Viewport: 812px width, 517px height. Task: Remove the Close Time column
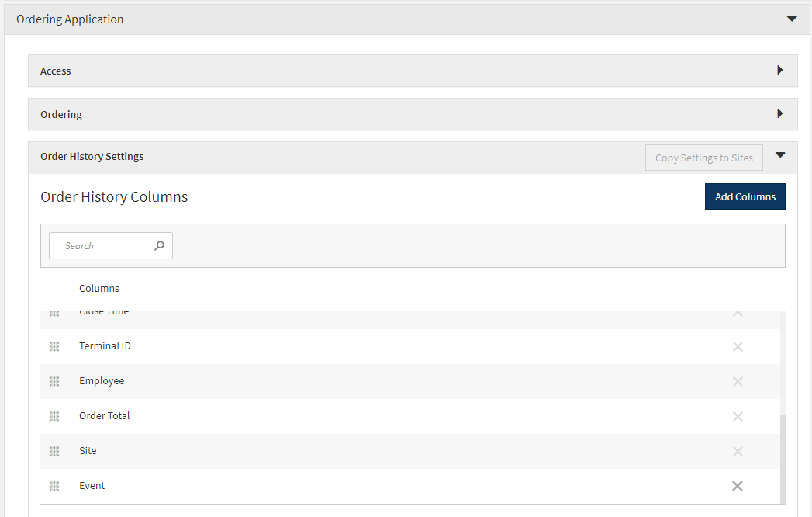coord(738,313)
